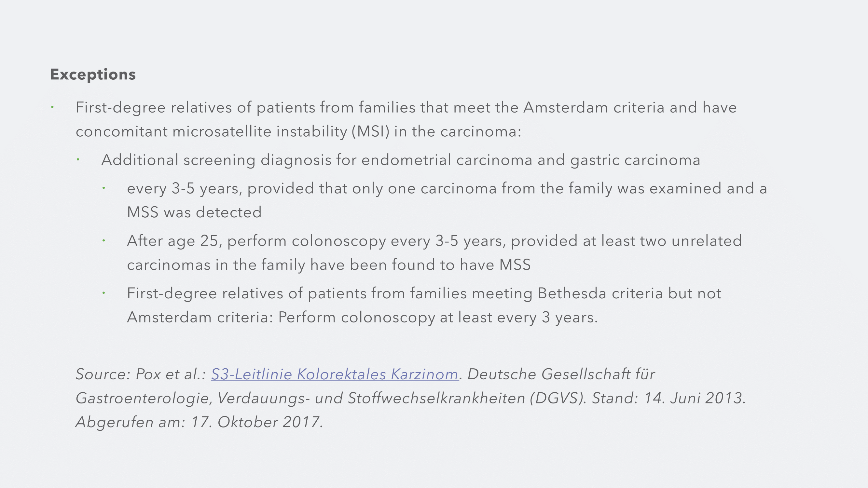Click the green bullet before "Additional screening diagnosis"
This screenshot has width=868, height=488.
coord(78,160)
